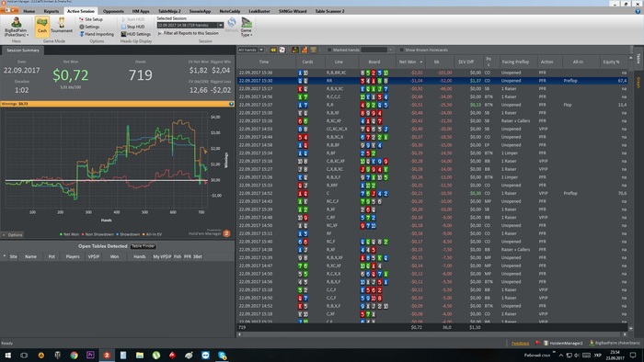Toggle Filter all Reports to this Session
Screen dimensions: 644x362
click(x=188, y=33)
